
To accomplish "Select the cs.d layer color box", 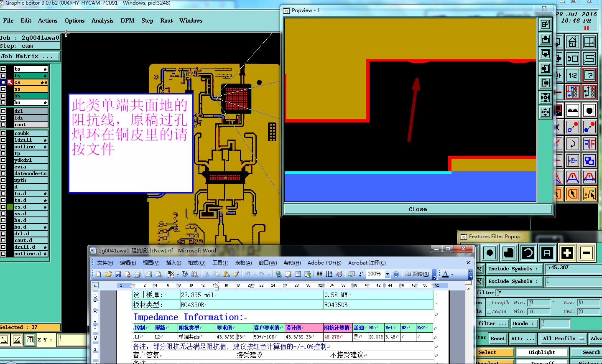I will click(10, 207).
